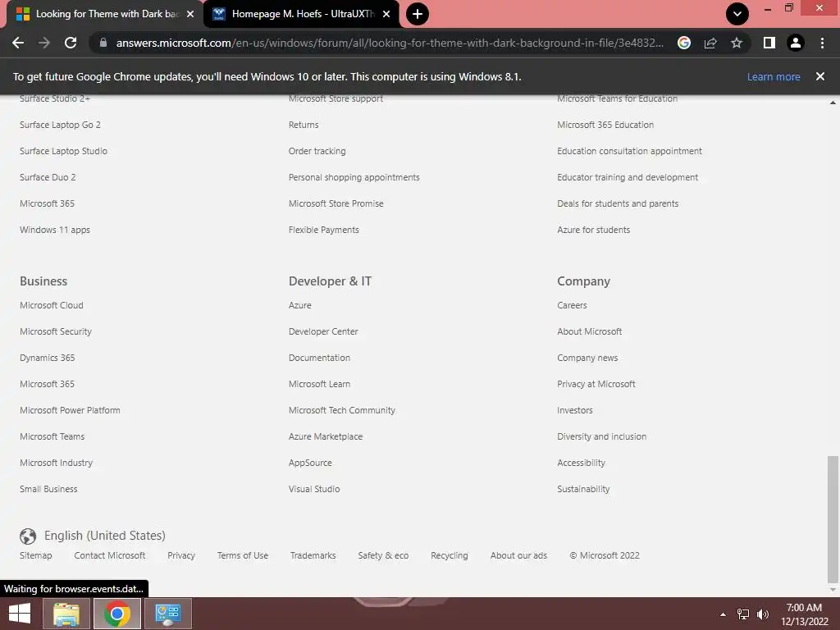Viewport: 840px width, 630px height.
Task: Click the page scrollbar thumb
Action: coord(833,519)
